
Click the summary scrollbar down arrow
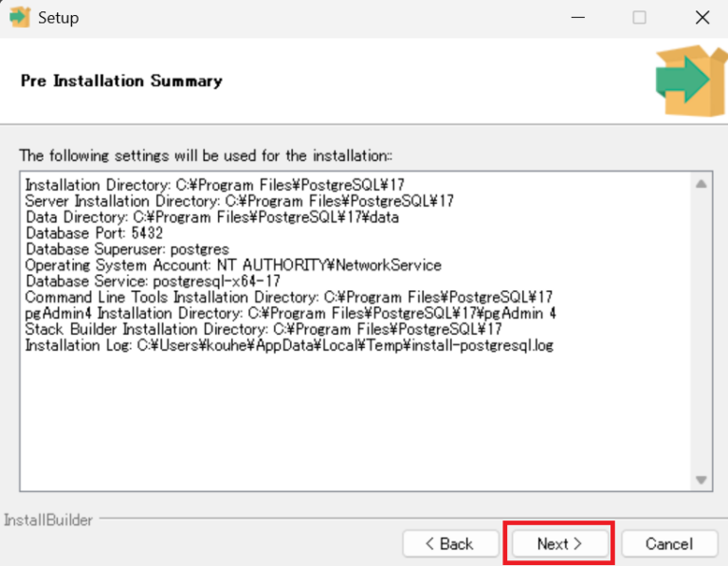click(x=701, y=480)
